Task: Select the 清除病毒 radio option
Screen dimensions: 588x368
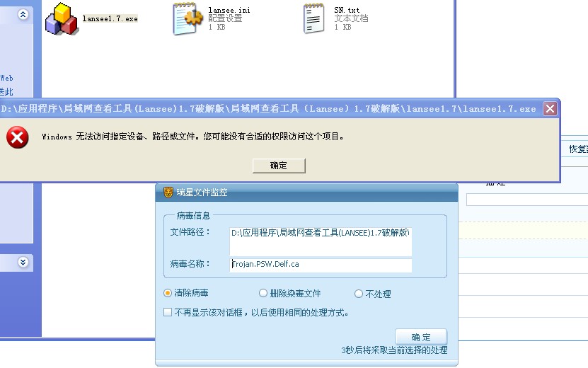Action: coord(168,293)
